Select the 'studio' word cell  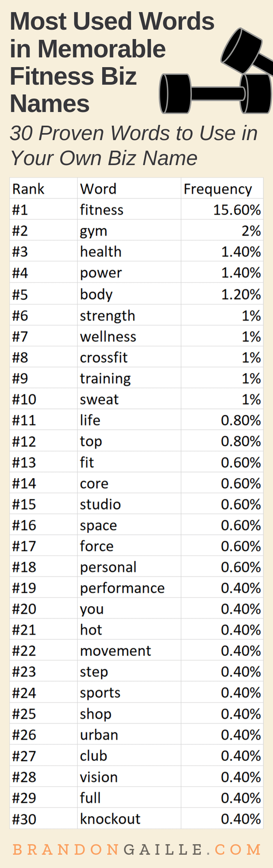(100, 504)
